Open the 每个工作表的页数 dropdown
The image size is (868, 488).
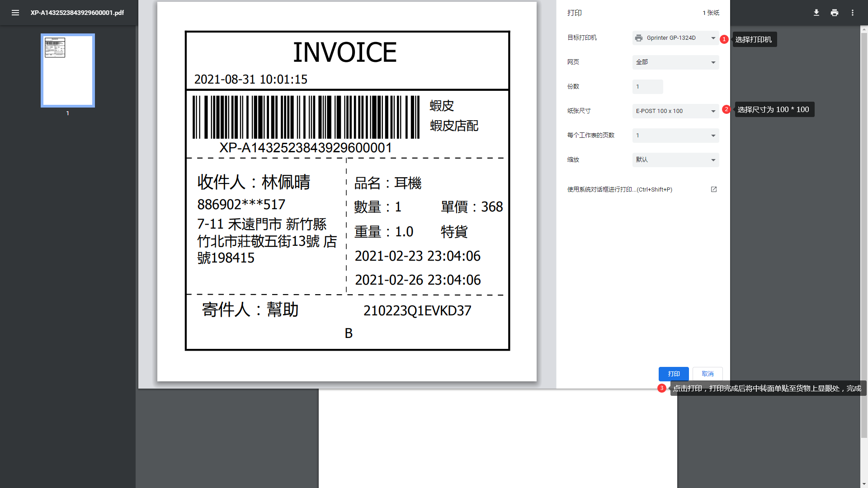[x=675, y=136]
